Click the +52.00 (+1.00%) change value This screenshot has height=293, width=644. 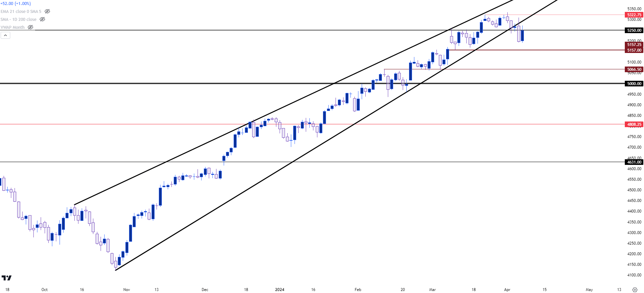click(16, 3)
